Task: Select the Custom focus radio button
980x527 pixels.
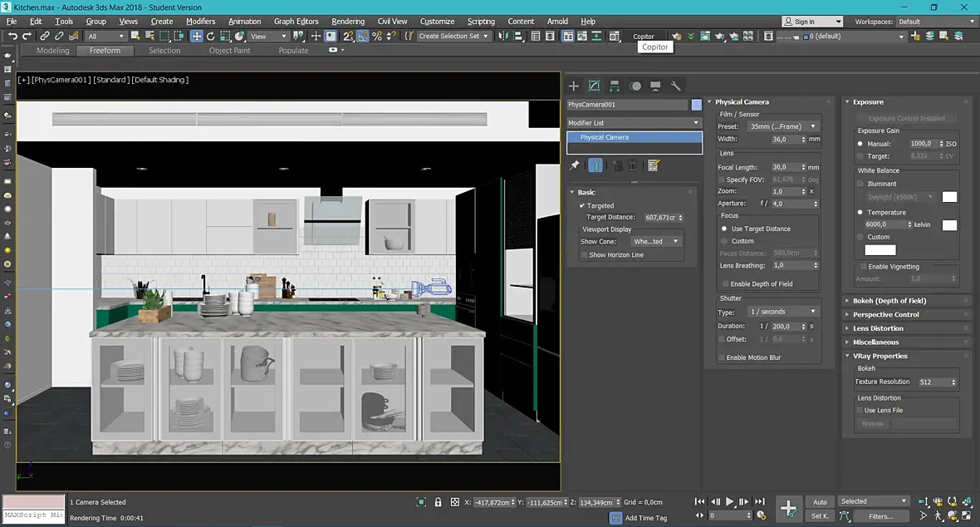Action: point(723,241)
